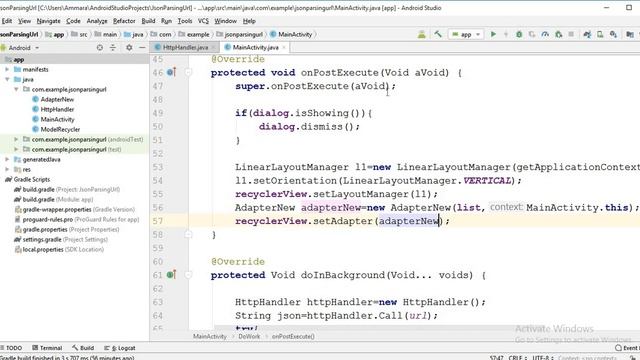640x360 pixels.
Task: Click the MainActivity breadcrumb in navigation bar
Action: pos(291,35)
